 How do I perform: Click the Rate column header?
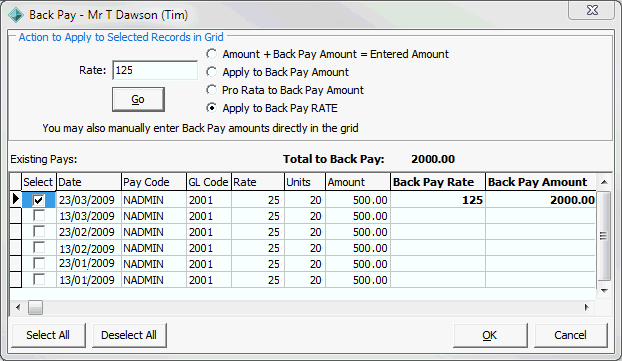[258, 182]
